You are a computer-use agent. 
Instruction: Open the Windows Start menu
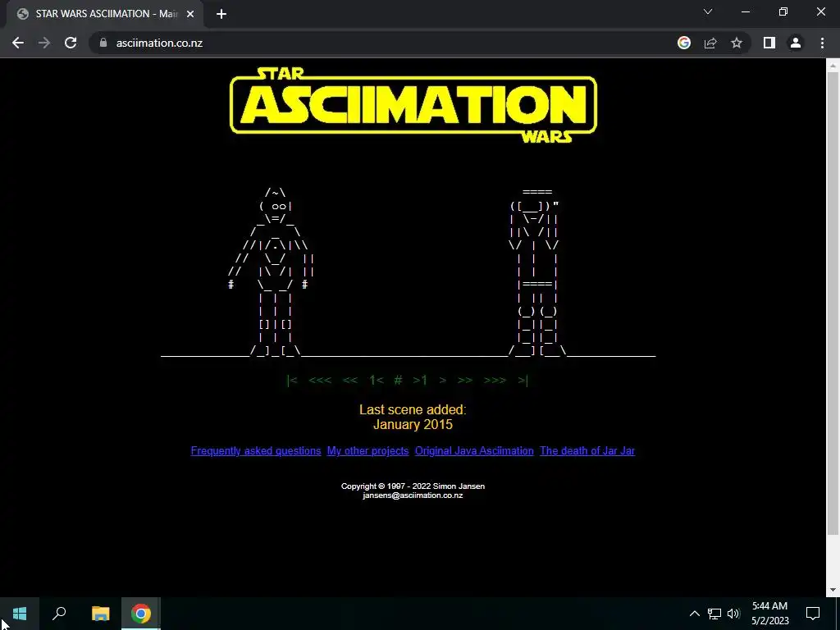coord(20,614)
